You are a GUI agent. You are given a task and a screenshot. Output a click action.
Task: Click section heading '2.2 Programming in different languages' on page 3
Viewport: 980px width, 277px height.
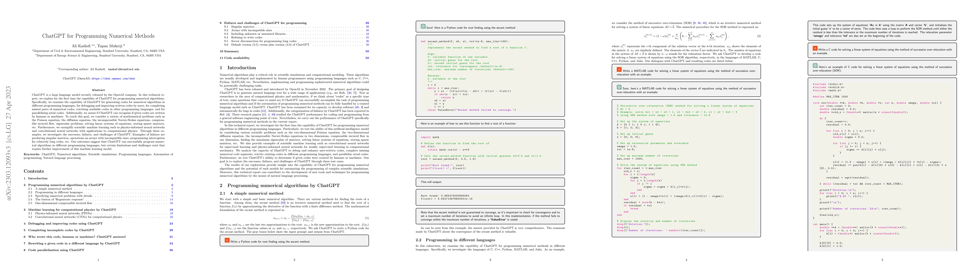[x=455, y=240]
